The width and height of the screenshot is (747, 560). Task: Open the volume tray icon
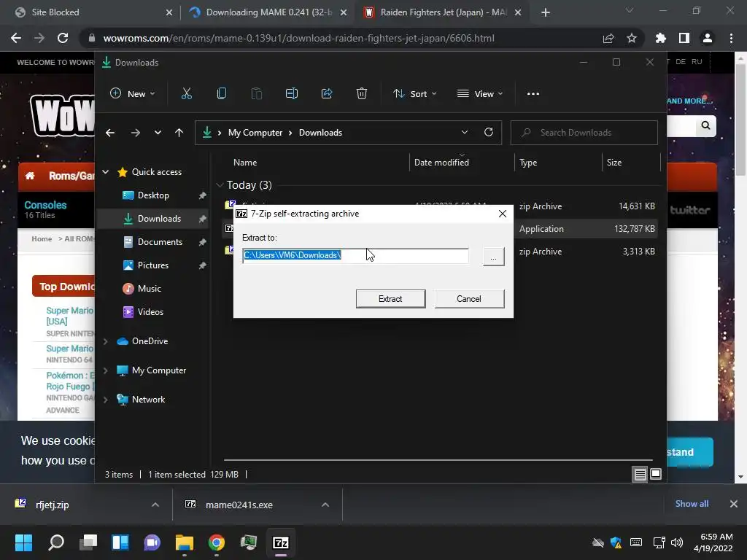[x=676, y=542]
